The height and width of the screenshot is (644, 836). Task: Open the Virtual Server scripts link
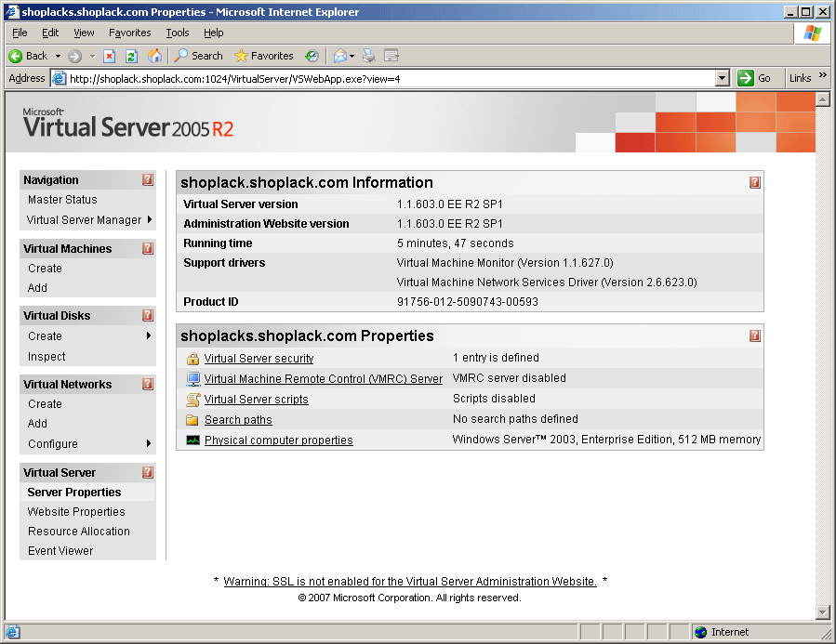pos(256,400)
